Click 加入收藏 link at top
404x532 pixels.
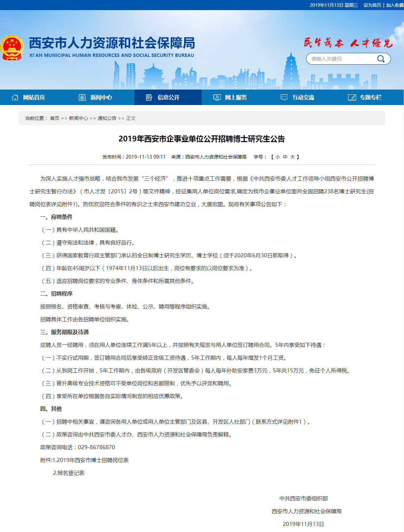click(395, 5)
